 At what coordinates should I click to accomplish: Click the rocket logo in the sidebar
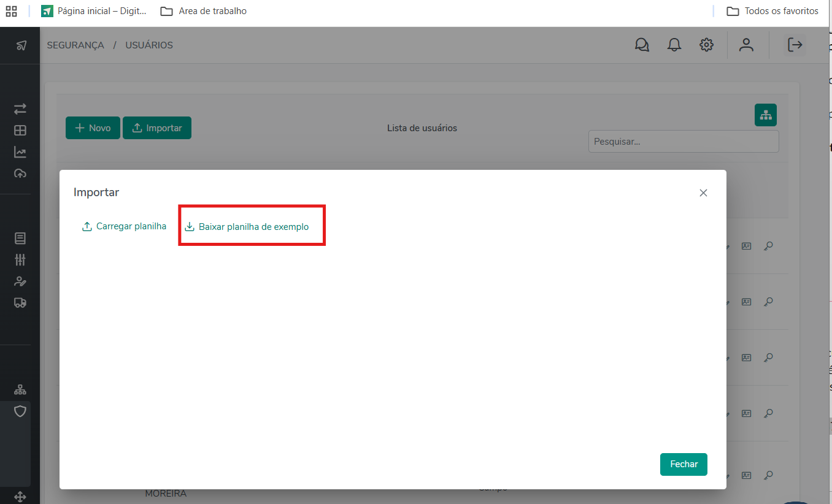pyautogui.click(x=21, y=45)
